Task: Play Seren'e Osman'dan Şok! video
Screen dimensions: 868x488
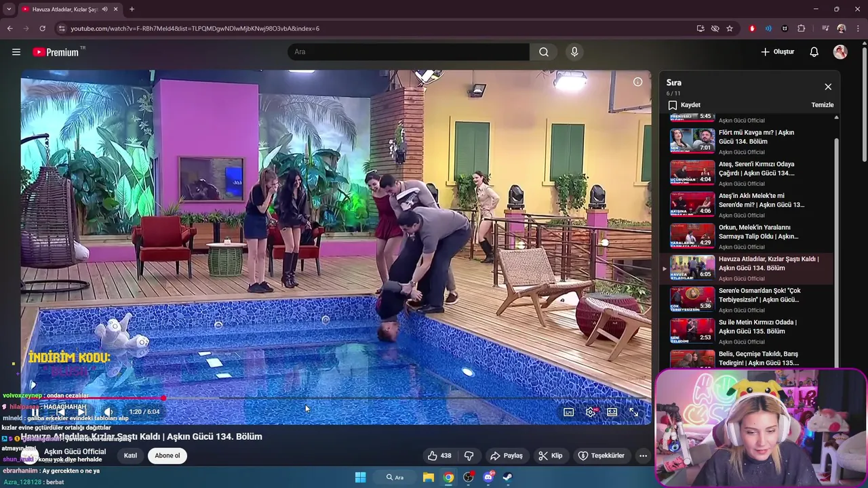Action: point(746,300)
